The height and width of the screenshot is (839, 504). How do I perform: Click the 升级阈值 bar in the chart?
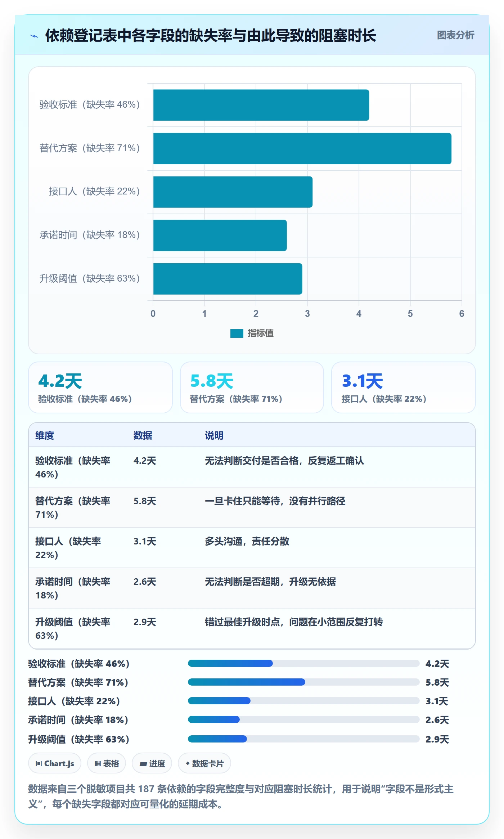pos(228,279)
